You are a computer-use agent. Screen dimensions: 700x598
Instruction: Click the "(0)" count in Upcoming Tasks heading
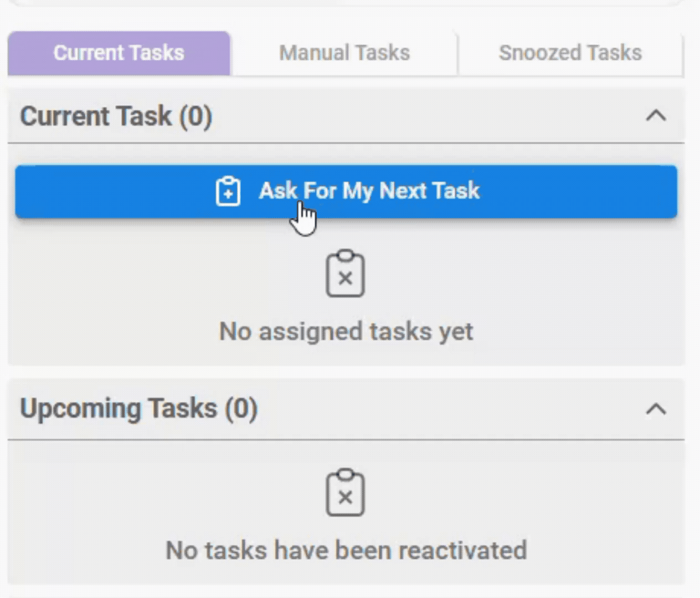pyautogui.click(x=241, y=409)
